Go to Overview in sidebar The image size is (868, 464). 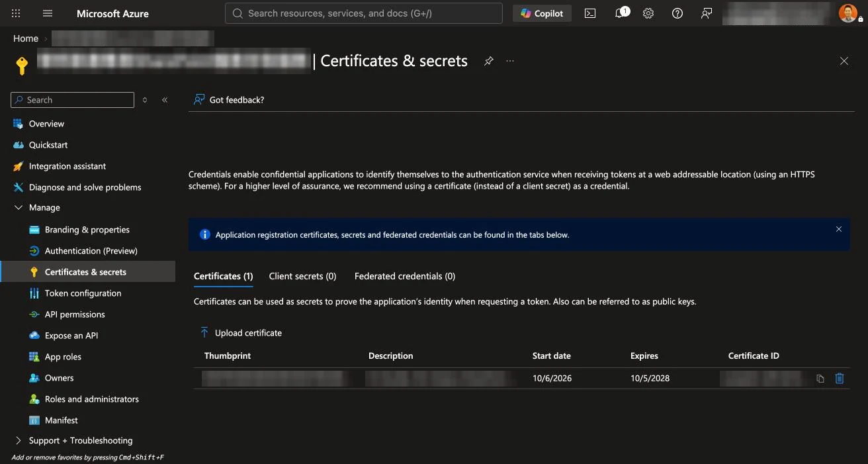[x=46, y=124]
